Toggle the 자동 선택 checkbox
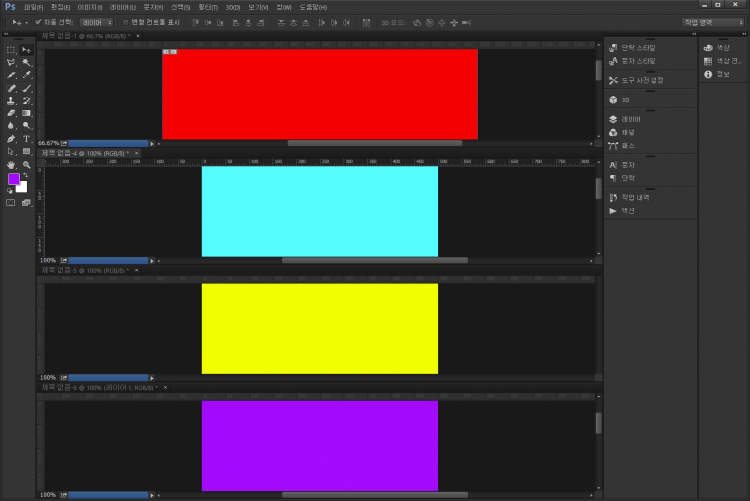Image resolution: width=750 pixels, height=501 pixels. [38, 21]
